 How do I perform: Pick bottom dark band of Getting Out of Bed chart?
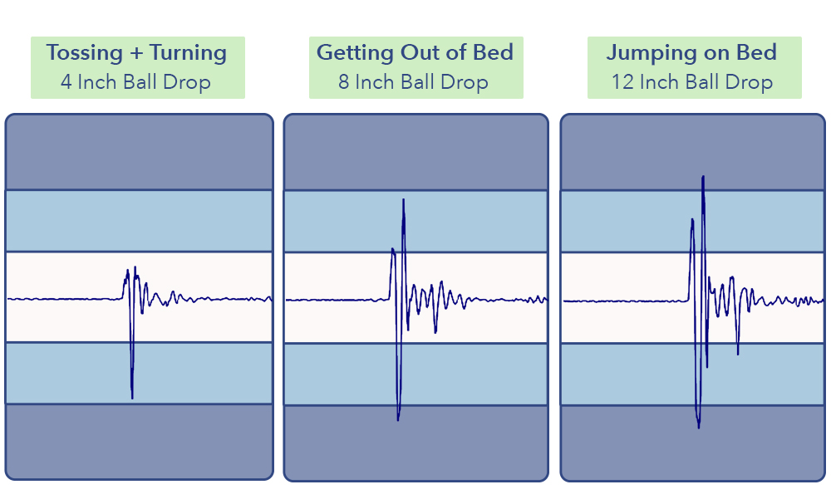(415, 442)
